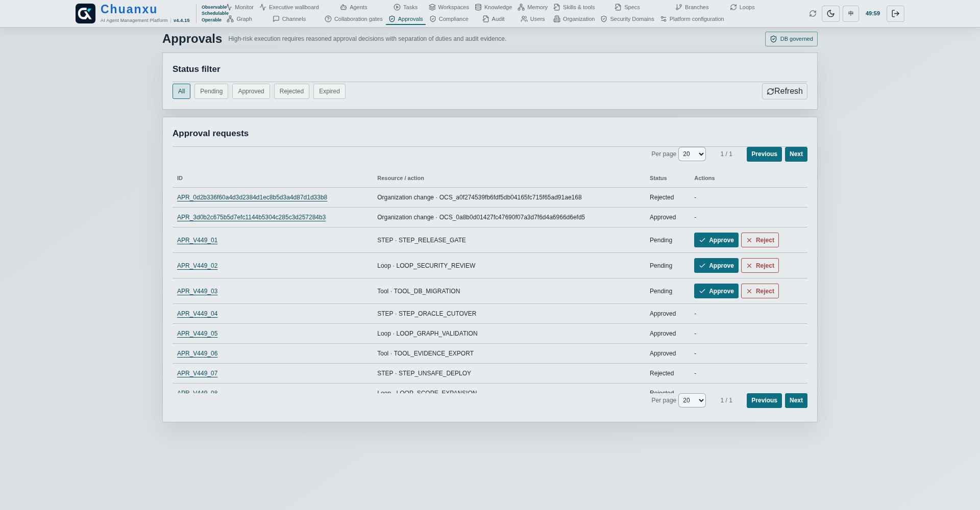Screen dimensions: 980x510
Task: Click the header reload icon
Action: point(813,14)
